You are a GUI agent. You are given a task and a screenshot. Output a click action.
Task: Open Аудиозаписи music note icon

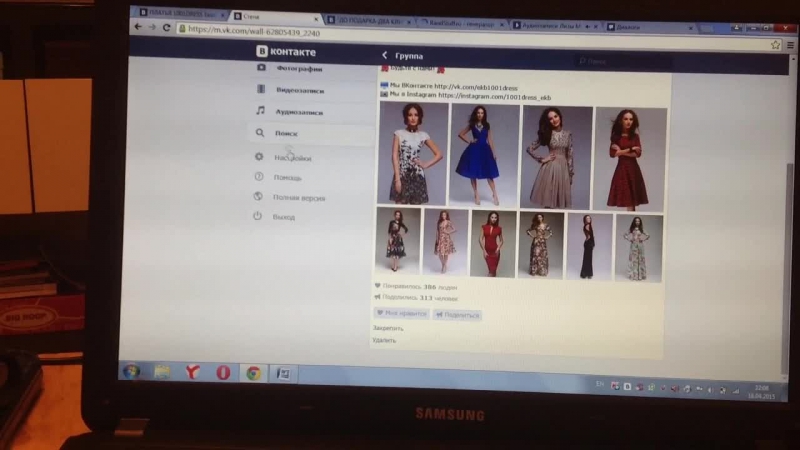pyautogui.click(x=260, y=111)
